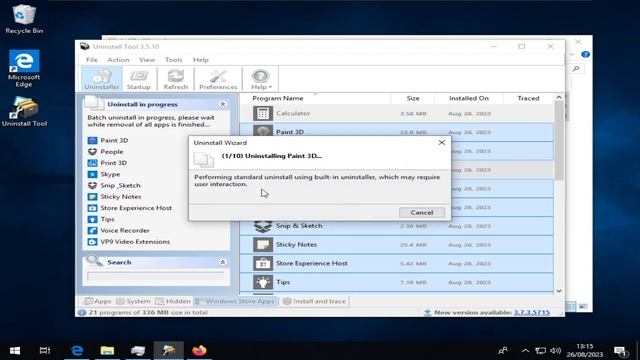The image size is (640, 360).
Task: Open Preferences from the toolbar
Action: [x=218, y=79]
